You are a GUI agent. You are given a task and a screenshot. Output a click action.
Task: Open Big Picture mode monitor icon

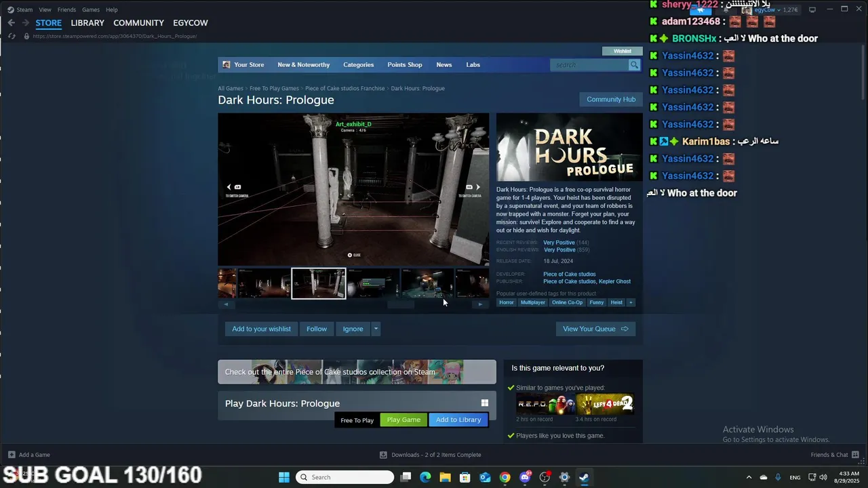tap(812, 9)
